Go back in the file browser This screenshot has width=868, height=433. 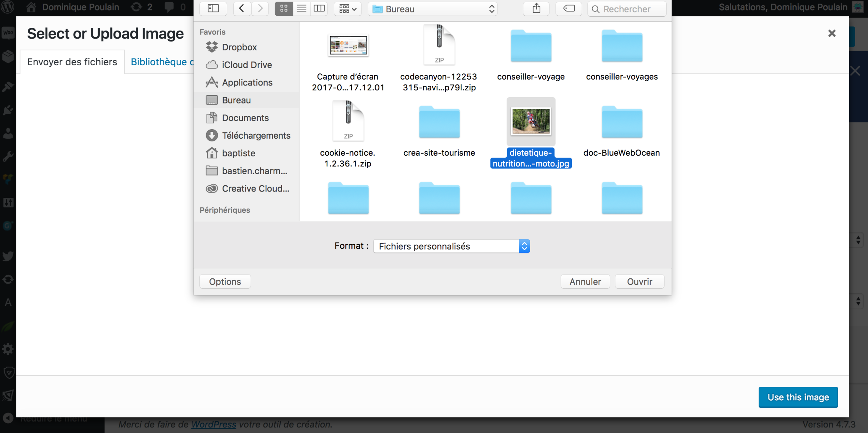(242, 8)
